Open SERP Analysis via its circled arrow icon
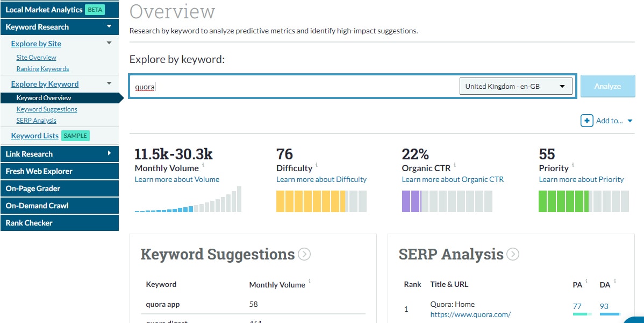The image size is (644, 323). (x=513, y=254)
